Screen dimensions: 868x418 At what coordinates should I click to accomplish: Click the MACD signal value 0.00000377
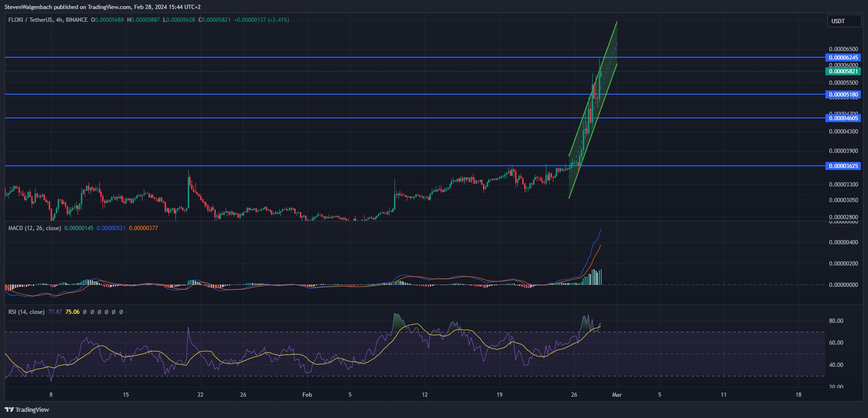(x=143, y=228)
